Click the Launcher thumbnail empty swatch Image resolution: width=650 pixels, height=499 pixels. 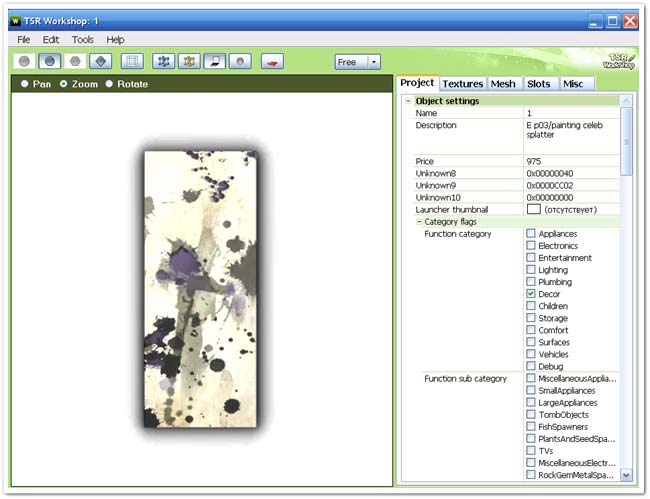[534, 209]
